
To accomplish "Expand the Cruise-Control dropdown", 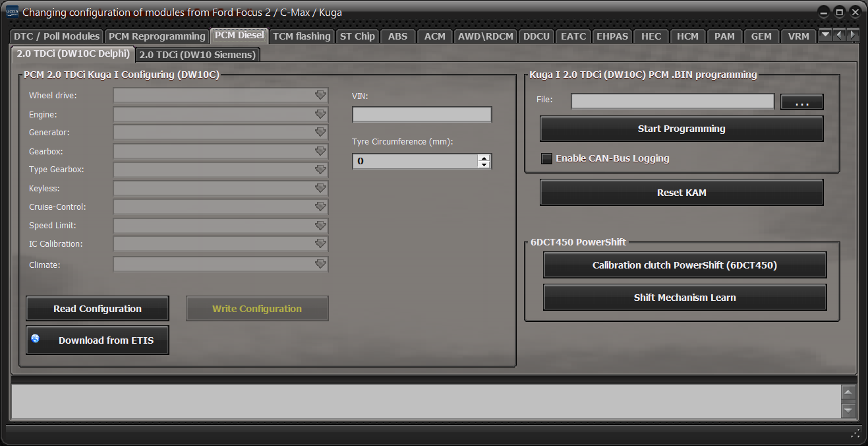I will (x=320, y=207).
